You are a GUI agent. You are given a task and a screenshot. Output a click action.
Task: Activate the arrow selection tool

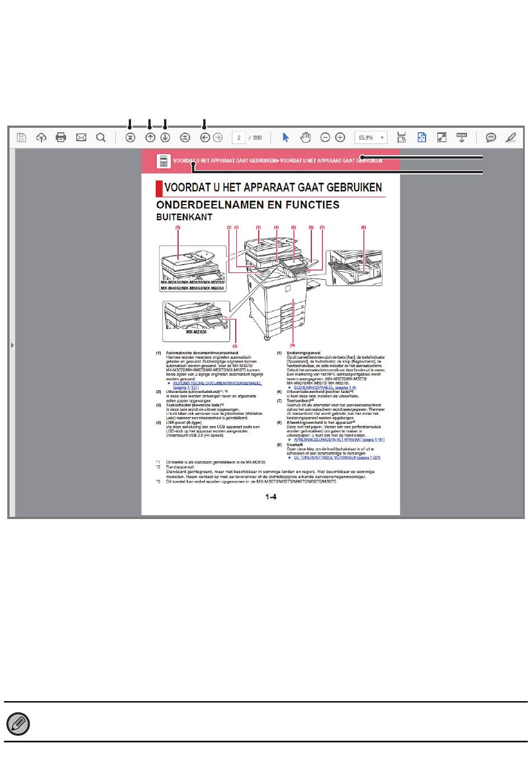286,137
